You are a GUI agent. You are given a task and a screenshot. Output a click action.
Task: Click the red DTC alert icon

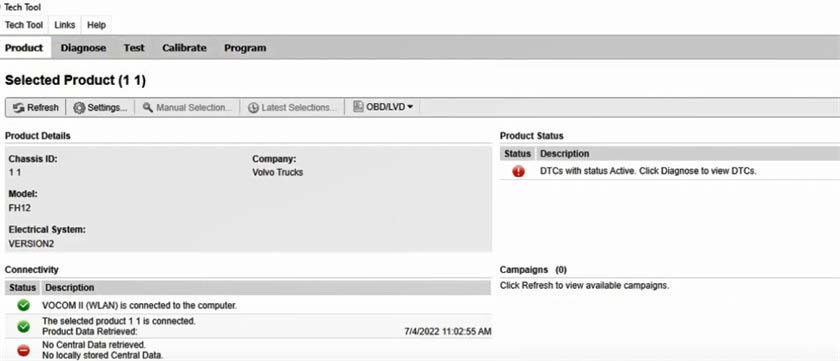pos(519,171)
